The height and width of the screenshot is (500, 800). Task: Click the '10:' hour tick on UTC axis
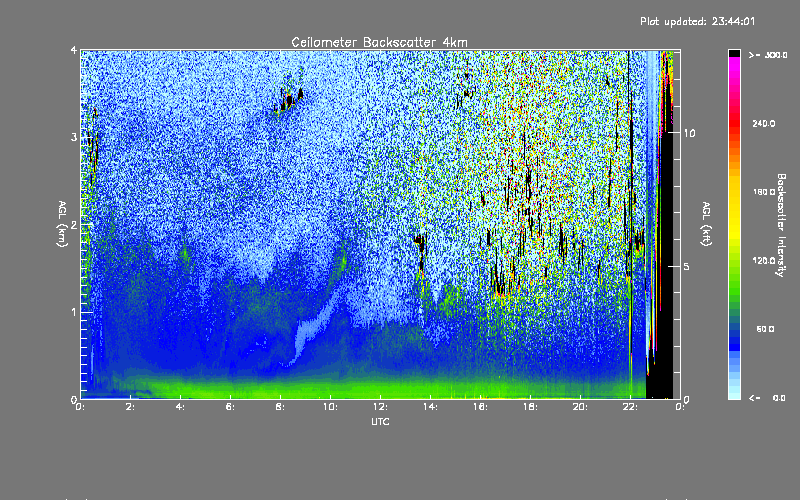coord(330,407)
